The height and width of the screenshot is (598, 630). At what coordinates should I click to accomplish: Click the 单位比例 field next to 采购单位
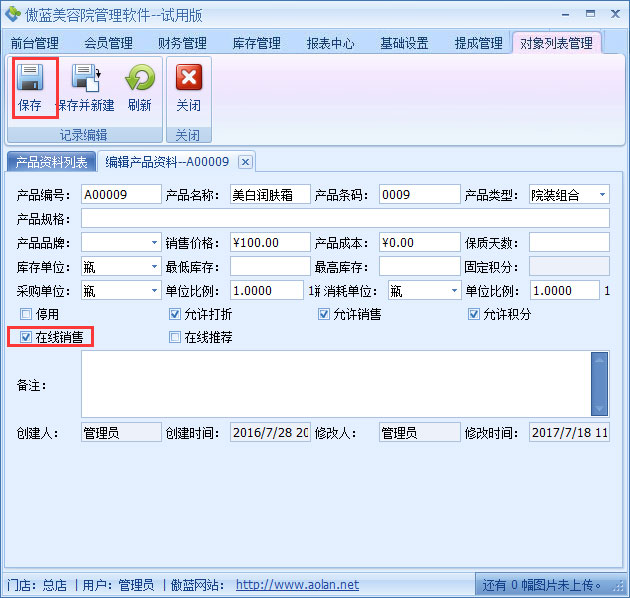267,290
